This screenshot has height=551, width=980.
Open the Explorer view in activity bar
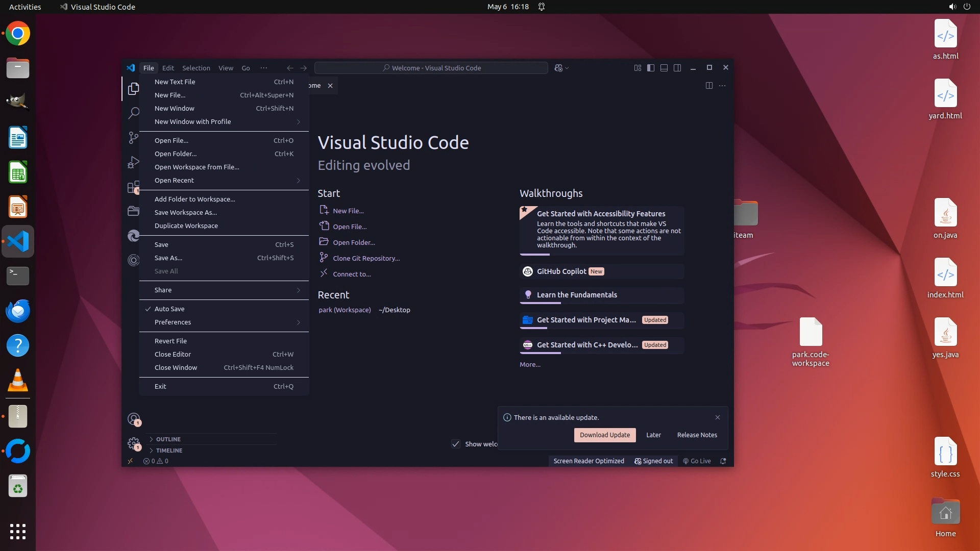coord(133,89)
